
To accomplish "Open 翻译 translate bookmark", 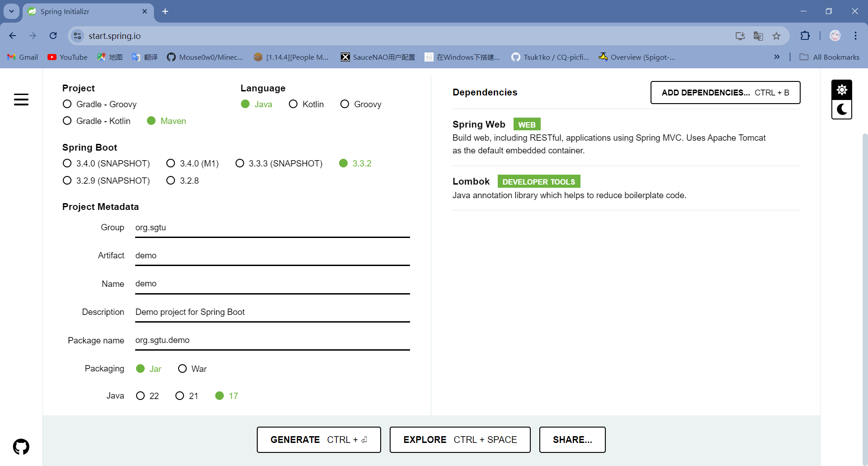I will click(145, 57).
